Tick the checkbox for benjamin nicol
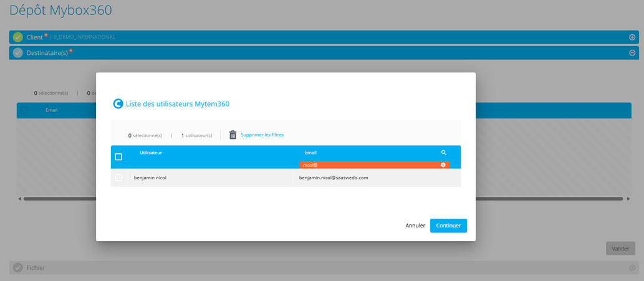644x281 pixels. (118, 178)
